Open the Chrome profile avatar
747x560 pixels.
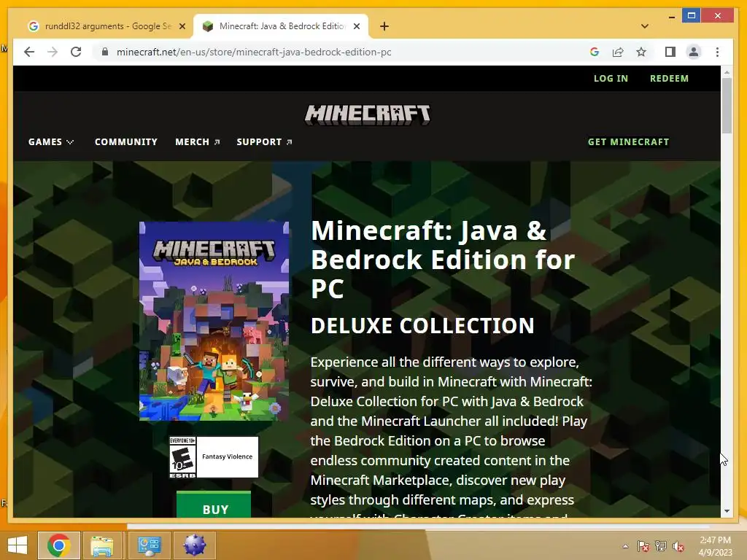tap(694, 52)
